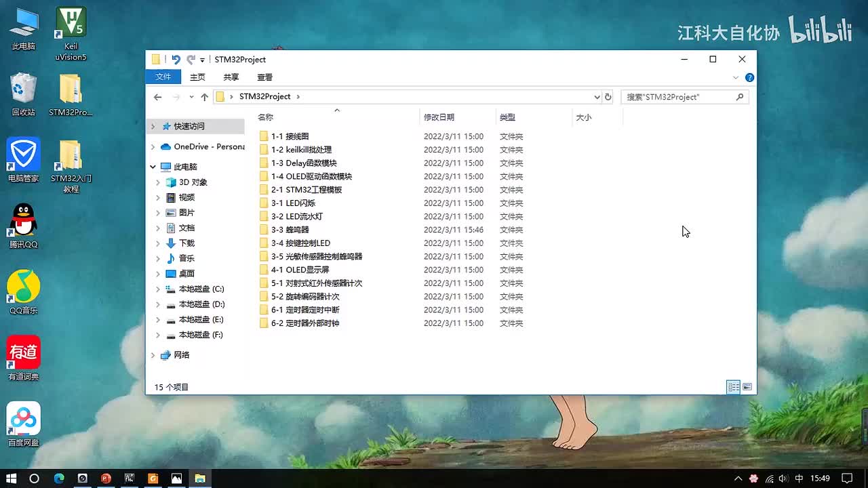
Task: Open the notification center icon
Action: 847,478
